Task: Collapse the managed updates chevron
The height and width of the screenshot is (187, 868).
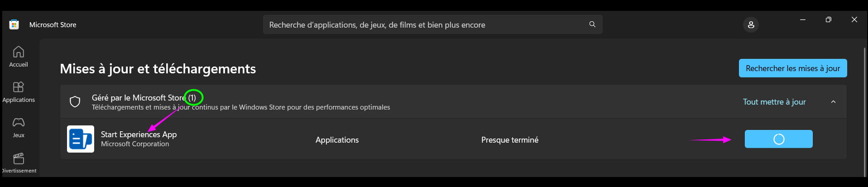Action: pyautogui.click(x=833, y=102)
